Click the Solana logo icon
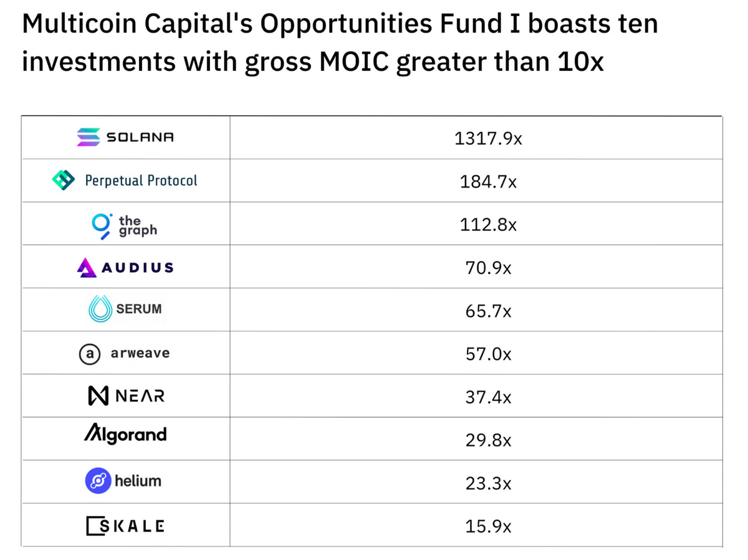This screenshot has width=748, height=560. (x=89, y=137)
